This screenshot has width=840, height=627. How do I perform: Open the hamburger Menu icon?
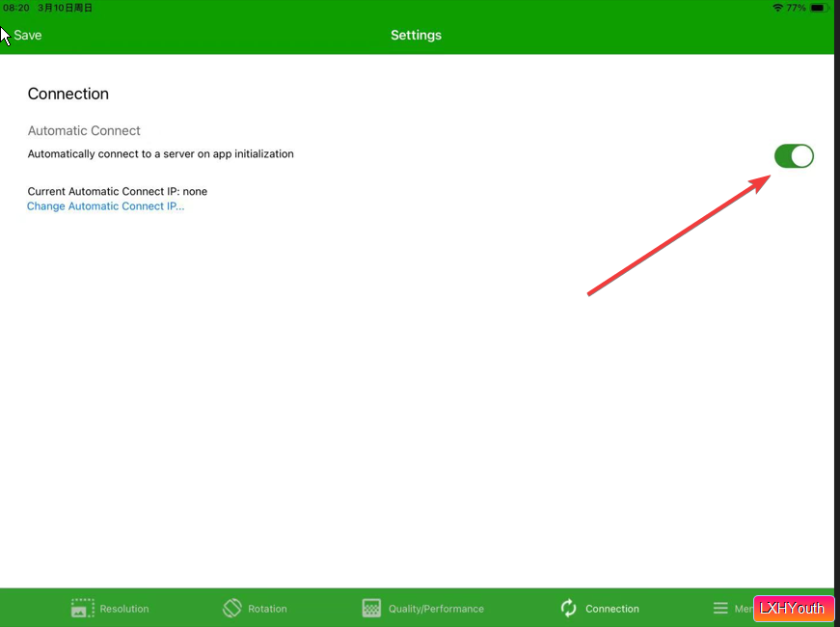click(x=720, y=609)
